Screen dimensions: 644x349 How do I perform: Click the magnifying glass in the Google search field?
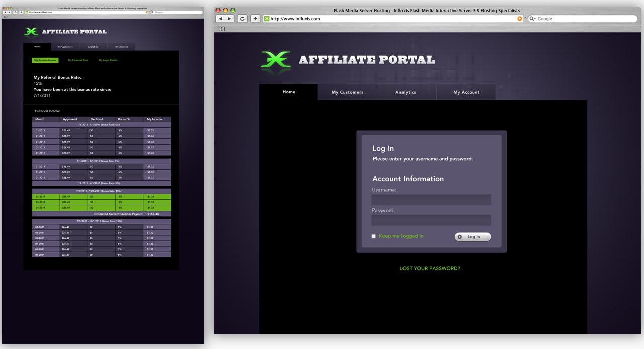click(x=532, y=18)
